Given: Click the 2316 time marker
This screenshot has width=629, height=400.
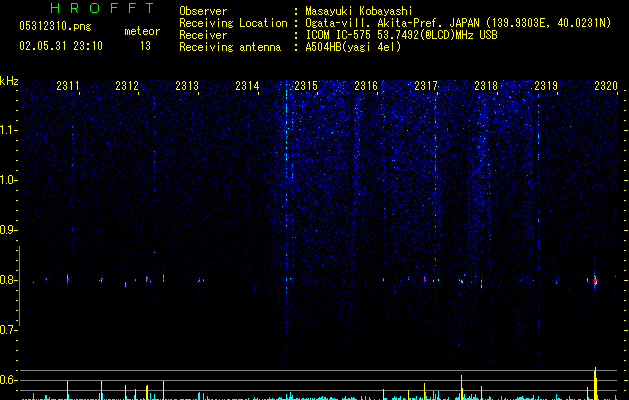Looking at the screenshot, I should click(366, 86).
